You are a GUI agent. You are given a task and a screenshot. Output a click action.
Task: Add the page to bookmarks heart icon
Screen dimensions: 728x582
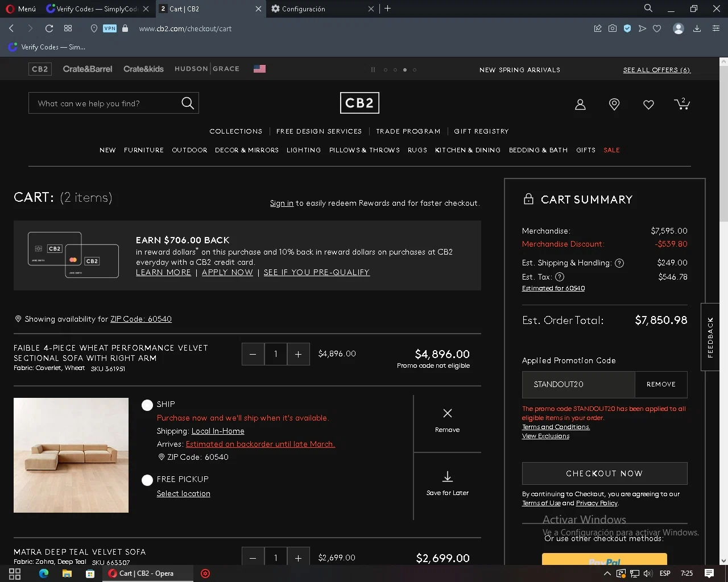657,28
